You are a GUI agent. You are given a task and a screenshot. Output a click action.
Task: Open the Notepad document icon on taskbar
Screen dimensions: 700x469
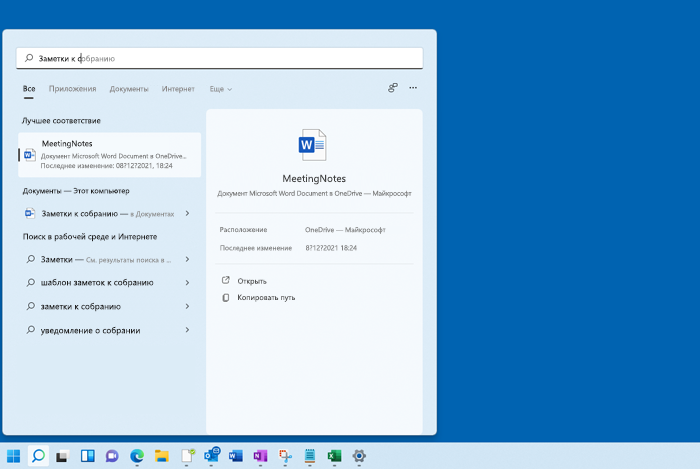click(188, 456)
